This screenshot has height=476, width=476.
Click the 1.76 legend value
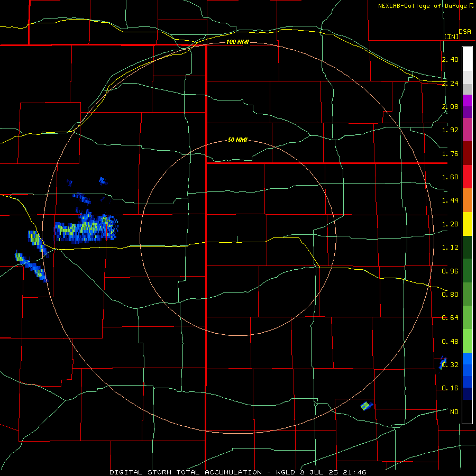pyautogui.click(x=450, y=153)
